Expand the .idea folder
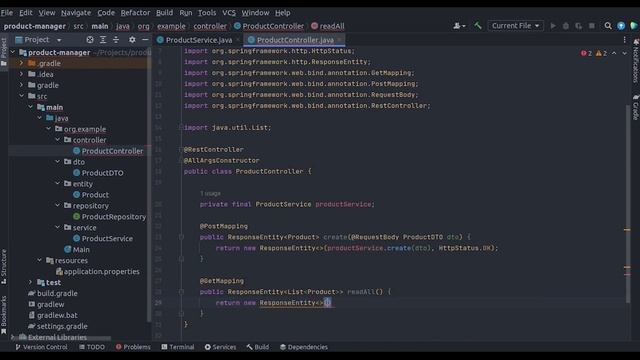Image resolution: width=640 pixels, height=360 pixels. (x=22, y=74)
